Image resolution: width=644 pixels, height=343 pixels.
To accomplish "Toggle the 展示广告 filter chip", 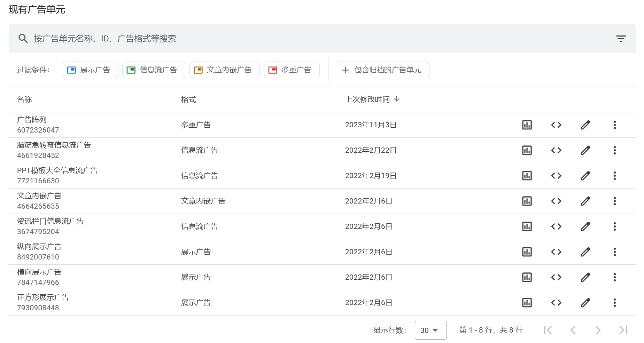I will 90,70.
